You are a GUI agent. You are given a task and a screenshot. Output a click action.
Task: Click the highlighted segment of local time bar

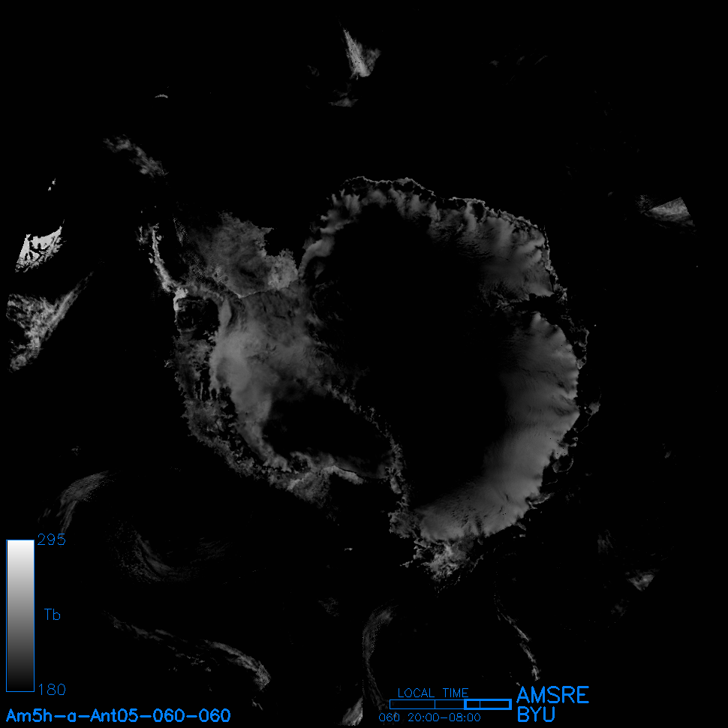point(488,704)
